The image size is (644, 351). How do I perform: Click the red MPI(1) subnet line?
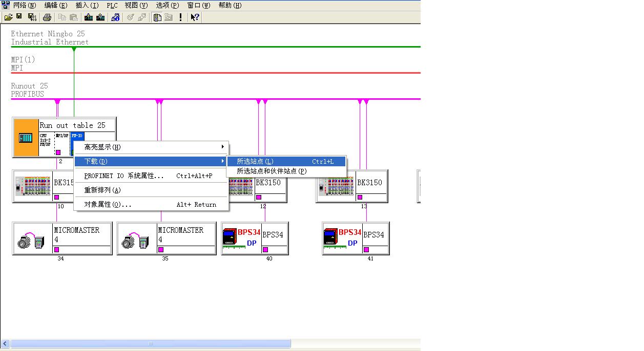tap(215, 73)
